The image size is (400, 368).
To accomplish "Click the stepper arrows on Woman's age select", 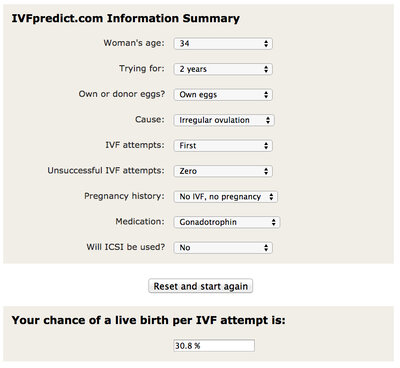I will (x=266, y=44).
